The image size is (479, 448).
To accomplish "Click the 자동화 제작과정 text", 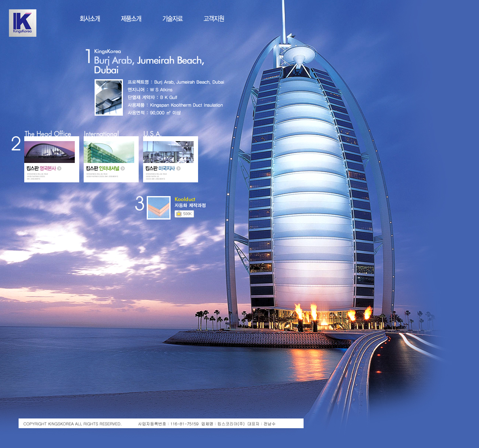I will (x=190, y=205).
